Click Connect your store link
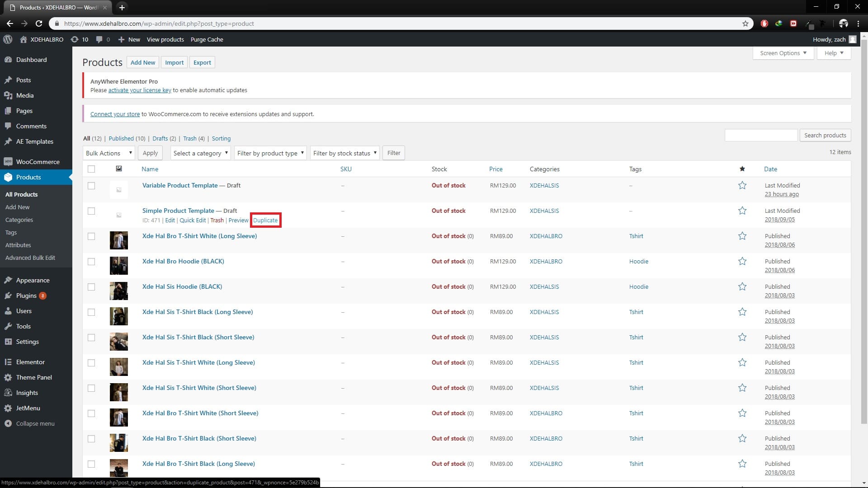The height and width of the screenshot is (488, 868). coord(115,114)
